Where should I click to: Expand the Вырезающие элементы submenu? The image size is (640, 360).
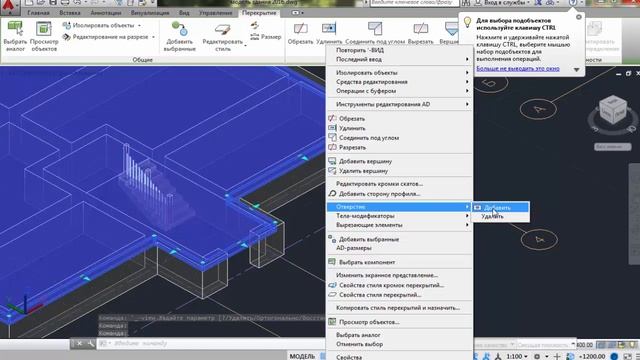coord(400,225)
